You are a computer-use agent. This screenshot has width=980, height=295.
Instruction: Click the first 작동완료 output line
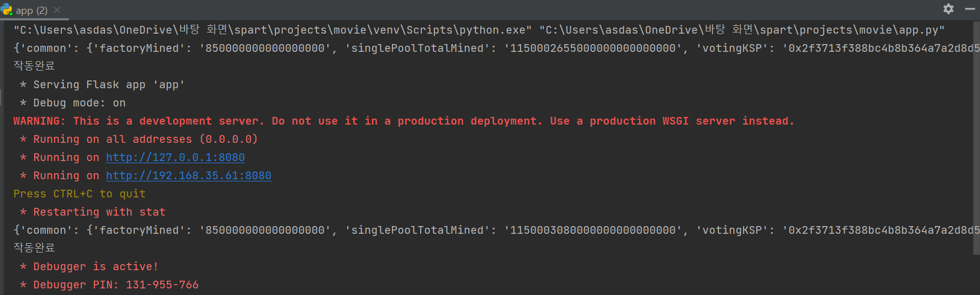(x=34, y=66)
